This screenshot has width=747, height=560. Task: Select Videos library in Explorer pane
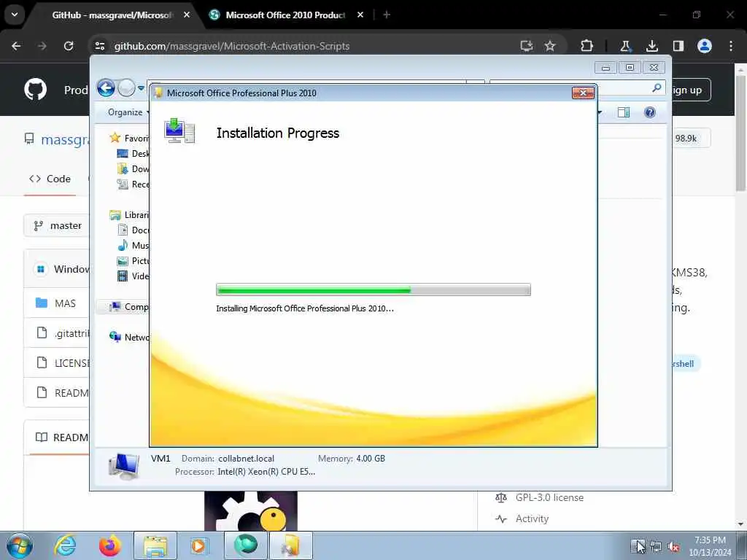tap(133, 276)
